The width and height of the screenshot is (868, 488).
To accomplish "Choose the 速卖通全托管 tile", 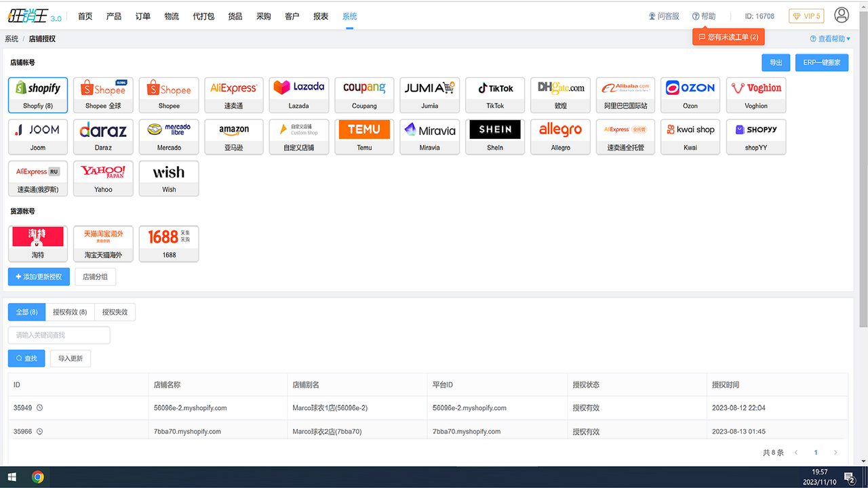I will [x=625, y=137].
